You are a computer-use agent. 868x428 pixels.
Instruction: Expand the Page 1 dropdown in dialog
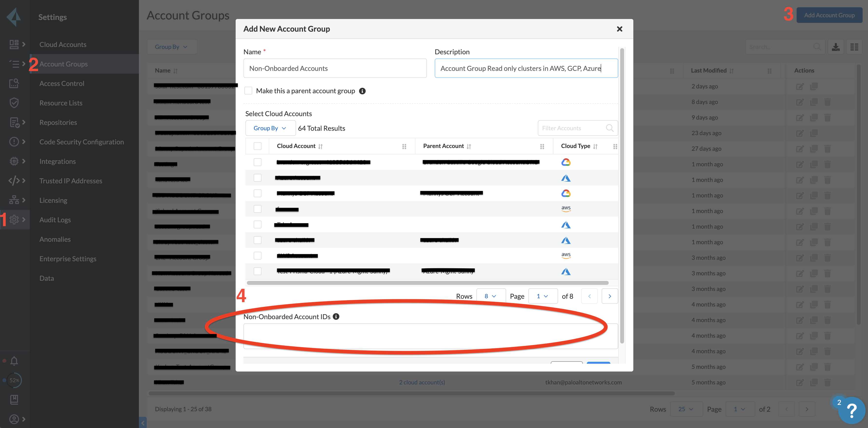tap(542, 296)
